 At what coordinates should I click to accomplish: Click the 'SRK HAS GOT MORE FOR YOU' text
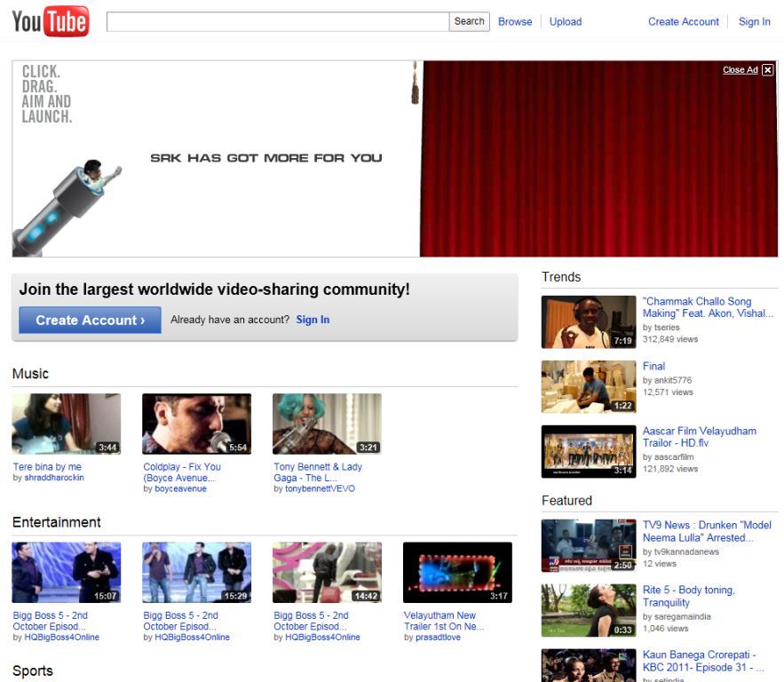point(266,158)
